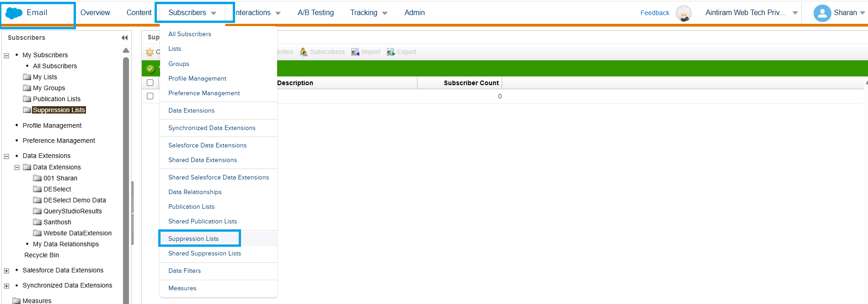This screenshot has width=868, height=304.
Task: Expand the Salesforce Data Extensions tree node
Action: click(x=6, y=271)
